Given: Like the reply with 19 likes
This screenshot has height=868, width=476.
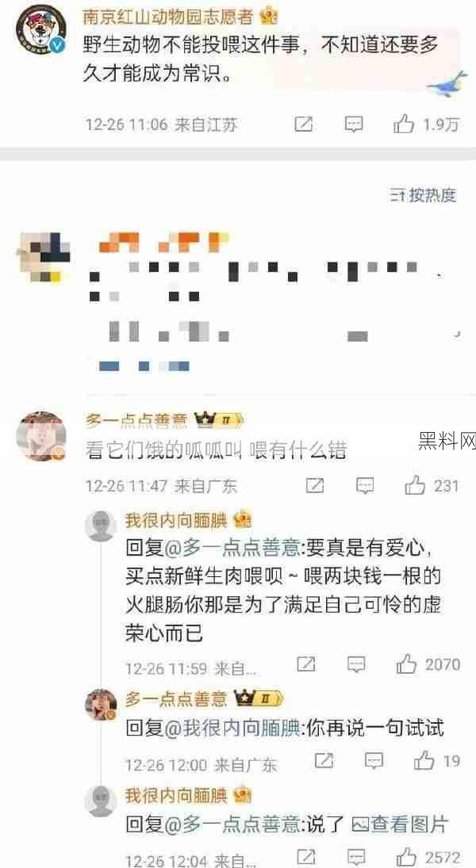Looking at the screenshot, I should 436,760.
